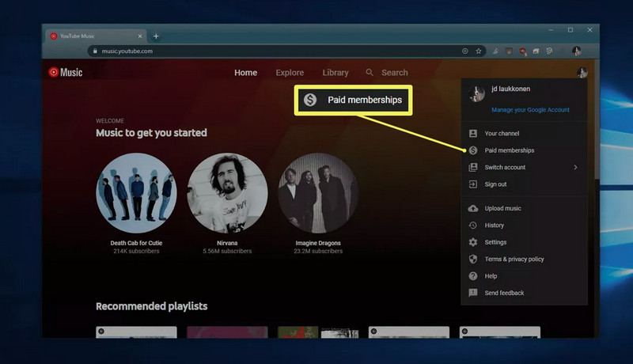The width and height of the screenshot is (633, 364).
Task: Click the History clock icon
Action: 473,226
